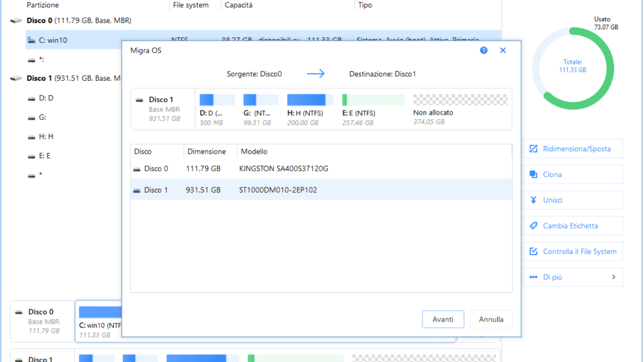Image resolution: width=644 pixels, height=362 pixels.
Task: Click the Modello column header
Action: [x=254, y=152]
